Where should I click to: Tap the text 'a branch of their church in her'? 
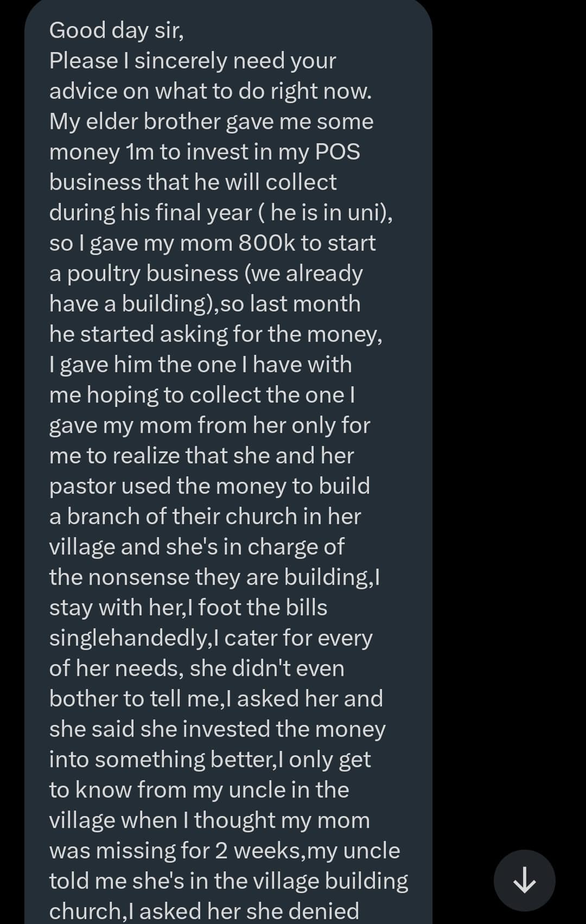[205, 517]
